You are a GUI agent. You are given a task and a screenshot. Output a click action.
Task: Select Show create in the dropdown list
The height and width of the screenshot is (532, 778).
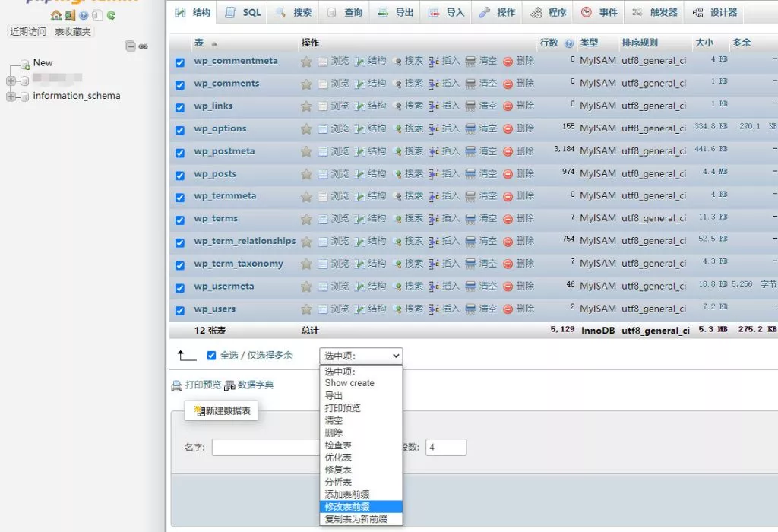(x=361, y=383)
